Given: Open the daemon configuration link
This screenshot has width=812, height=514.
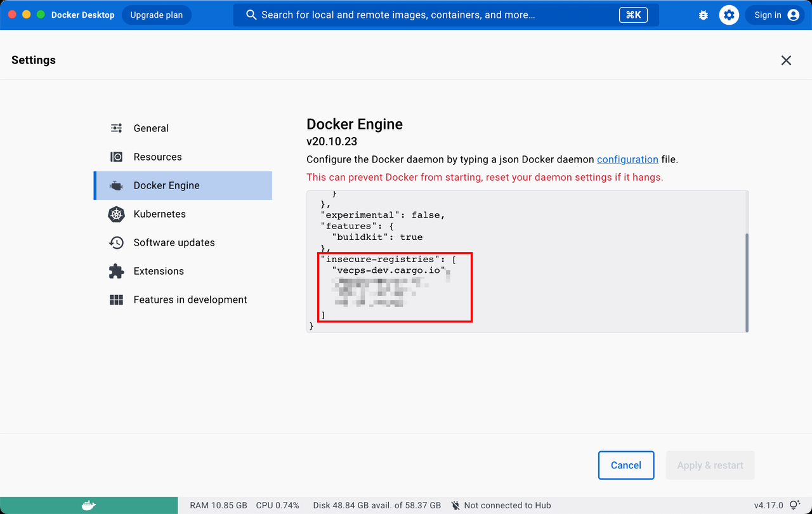Looking at the screenshot, I should pos(627,159).
